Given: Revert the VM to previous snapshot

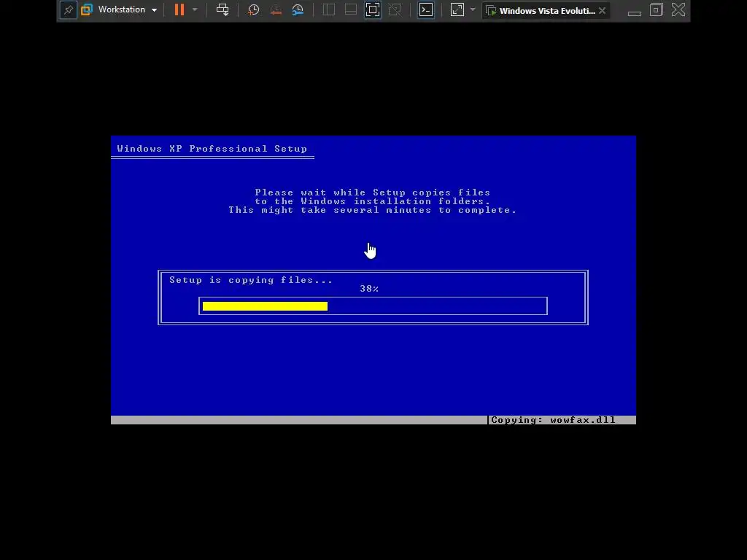Looking at the screenshot, I should click(276, 9).
